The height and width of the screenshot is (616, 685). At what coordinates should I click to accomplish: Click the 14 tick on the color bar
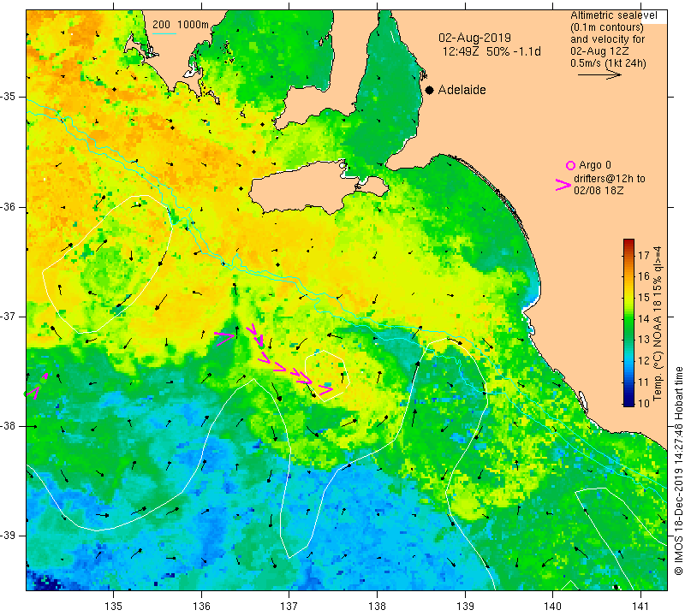pos(644,319)
